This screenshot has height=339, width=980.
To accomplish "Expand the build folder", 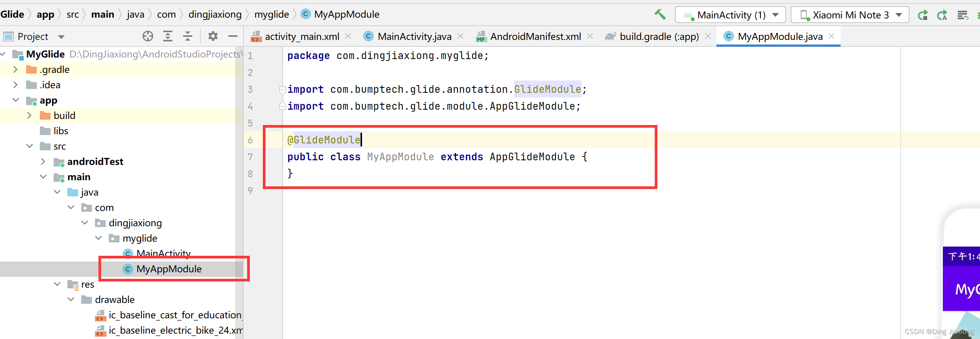I will [29, 115].
